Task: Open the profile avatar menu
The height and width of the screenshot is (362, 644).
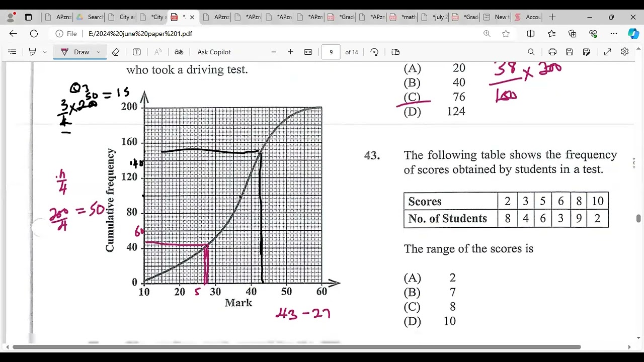Action: (x=11, y=17)
